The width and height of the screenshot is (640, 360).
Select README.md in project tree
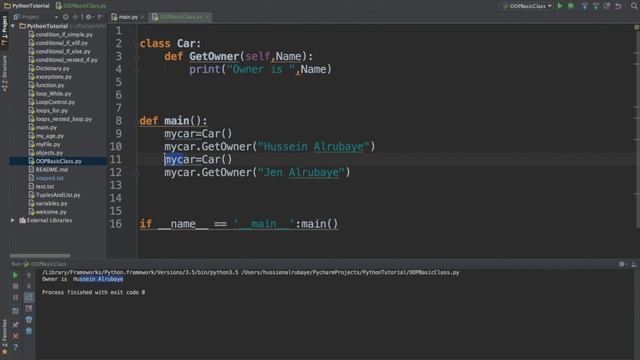pyautogui.click(x=48, y=170)
